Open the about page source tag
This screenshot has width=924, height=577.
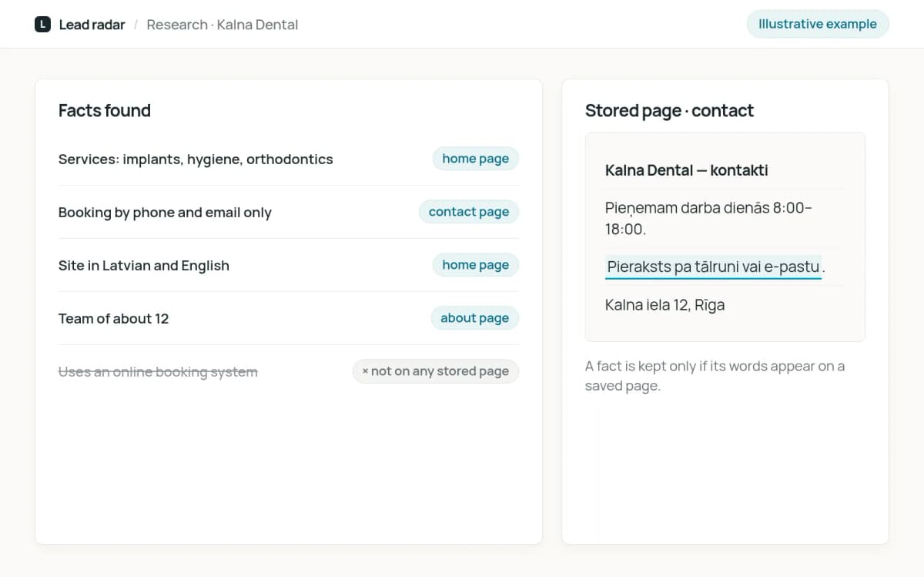click(x=474, y=318)
